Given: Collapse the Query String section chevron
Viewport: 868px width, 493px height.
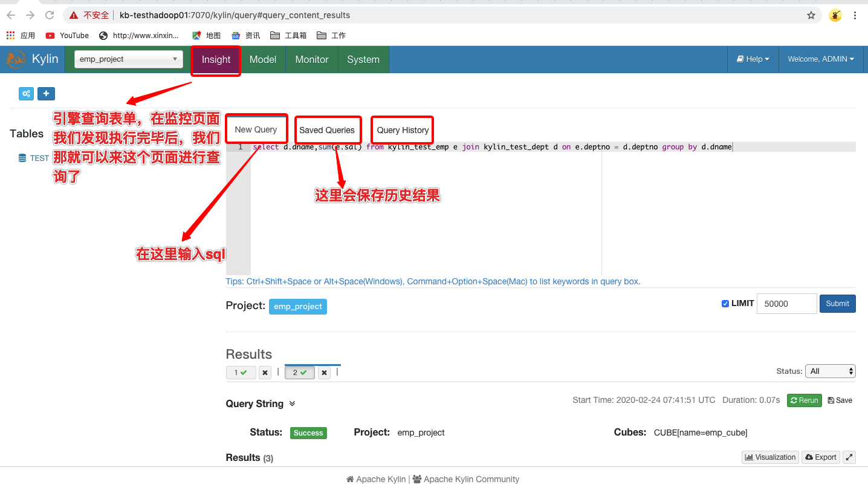Looking at the screenshot, I should point(293,403).
